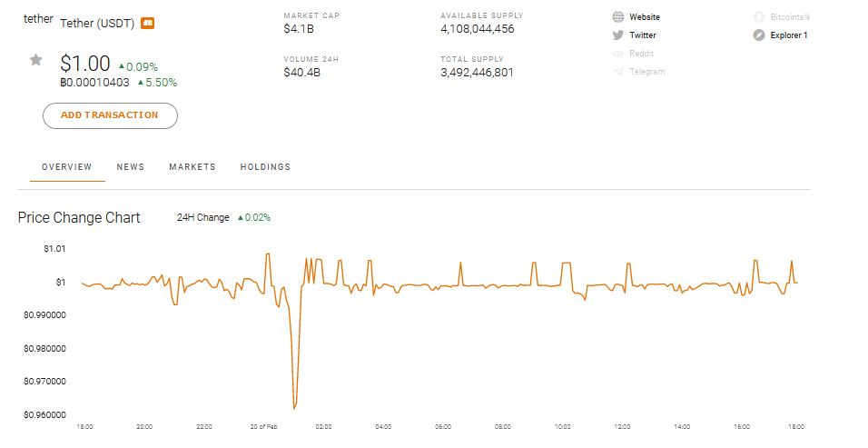This screenshot has height=448, width=868.
Task: Click the TOTAL SUPPLY label
Action: pos(472,59)
